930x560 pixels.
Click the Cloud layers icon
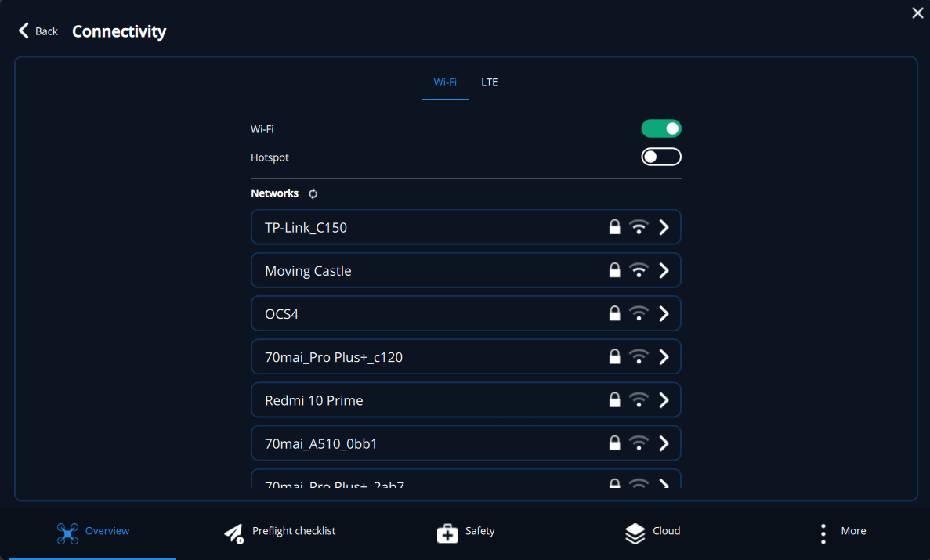(635, 533)
